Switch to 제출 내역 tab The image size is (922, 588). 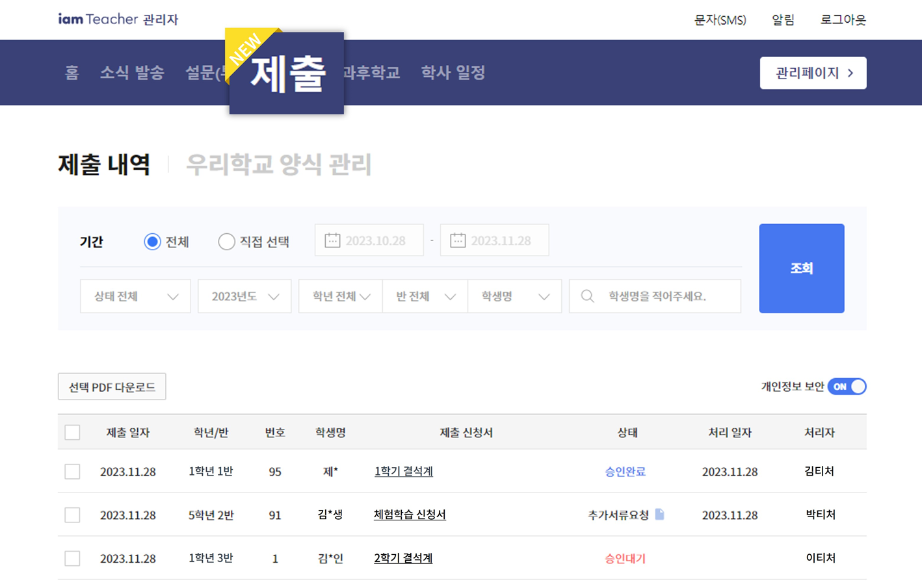tap(104, 164)
